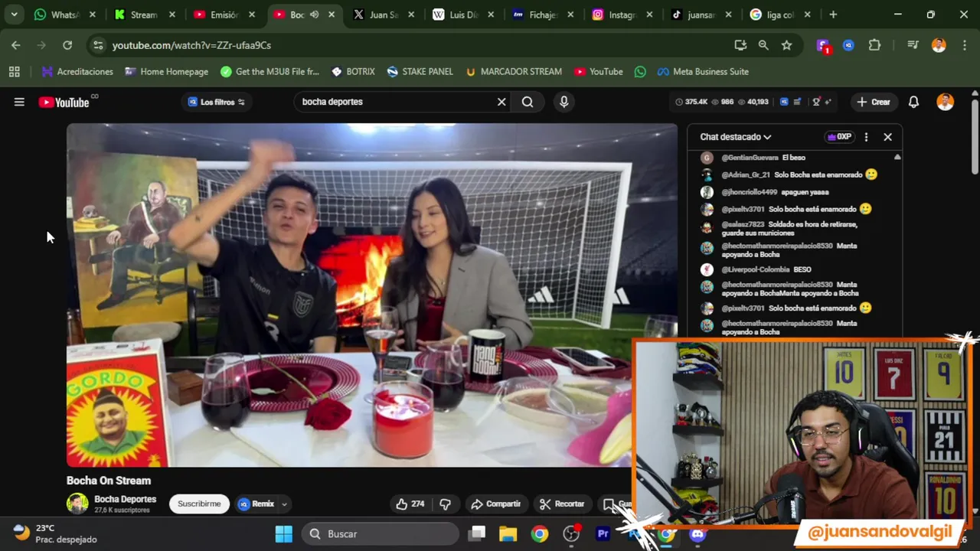Open the zoom magnifier in address bar
The width and height of the screenshot is (980, 551).
coord(763,45)
